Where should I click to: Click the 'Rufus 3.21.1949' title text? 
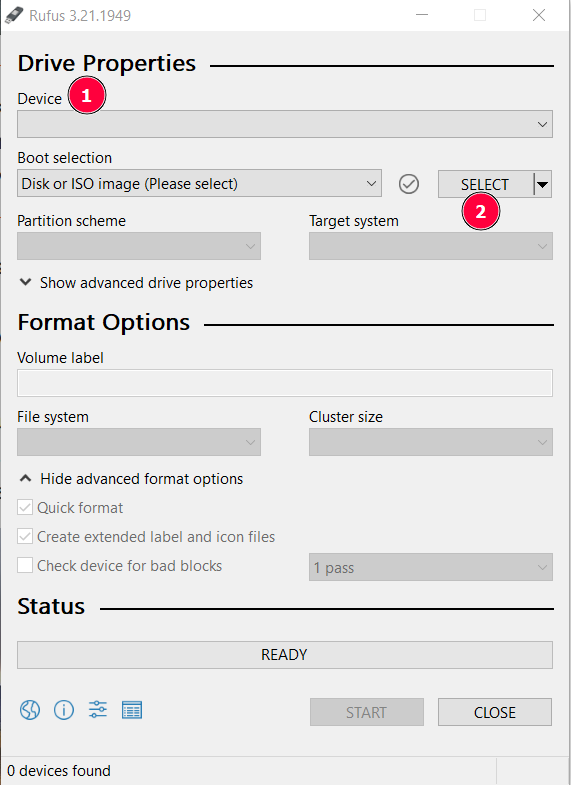80,16
